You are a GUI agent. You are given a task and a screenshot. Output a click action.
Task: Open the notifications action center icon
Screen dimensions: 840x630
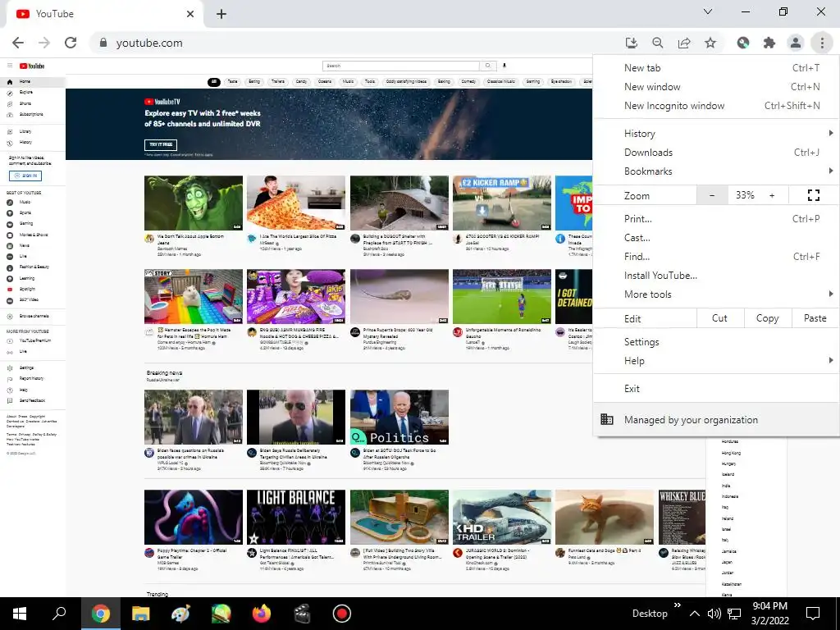coord(813,614)
